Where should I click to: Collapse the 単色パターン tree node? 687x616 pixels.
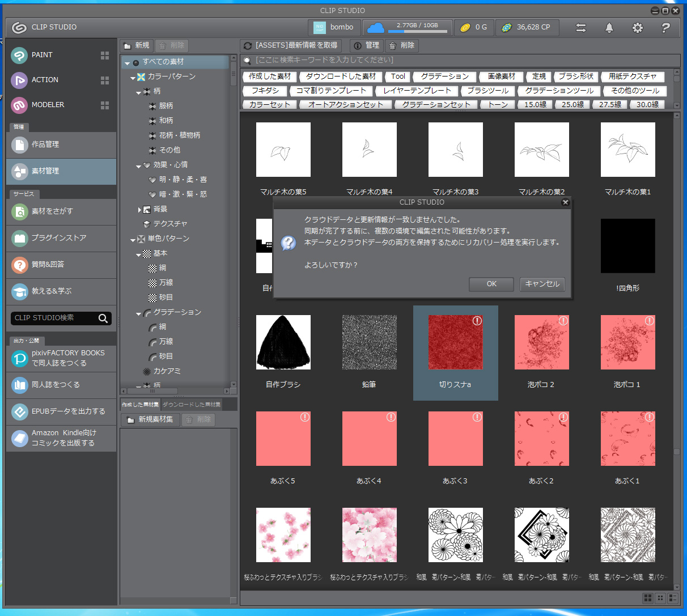coord(133,240)
